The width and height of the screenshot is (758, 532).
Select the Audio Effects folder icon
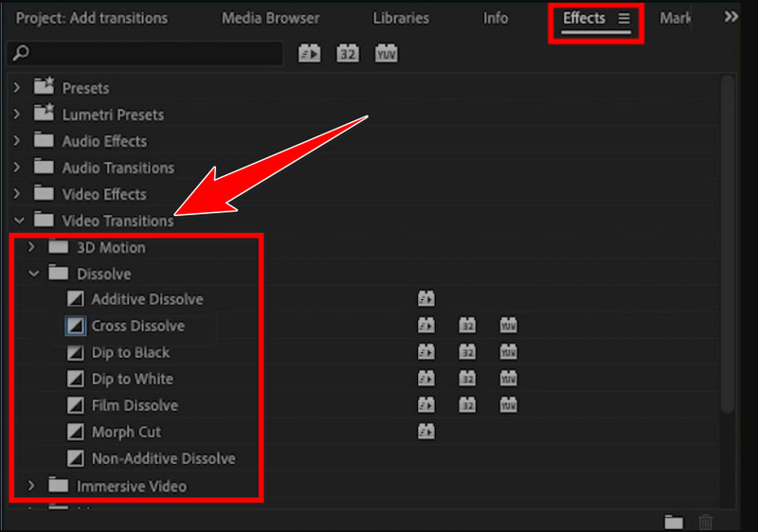click(44, 140)
